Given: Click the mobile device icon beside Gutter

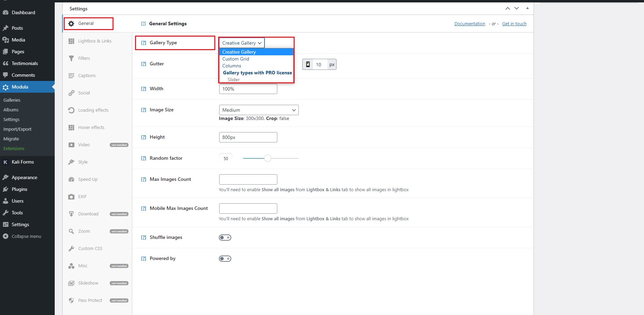Looking at the screenshot, I should (308, 64).
